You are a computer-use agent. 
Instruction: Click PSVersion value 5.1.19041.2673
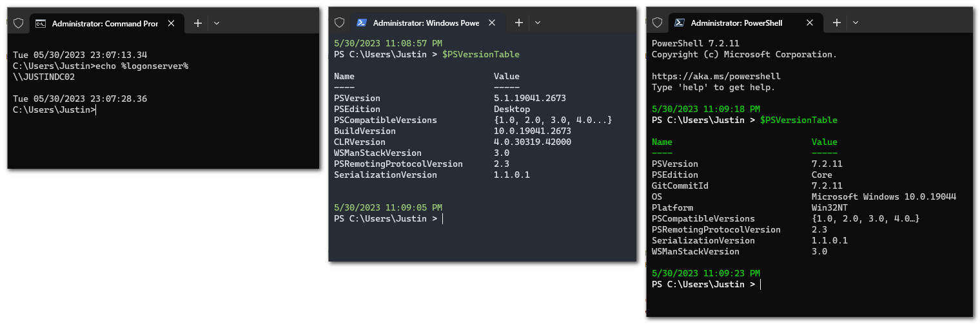[530, 98]
